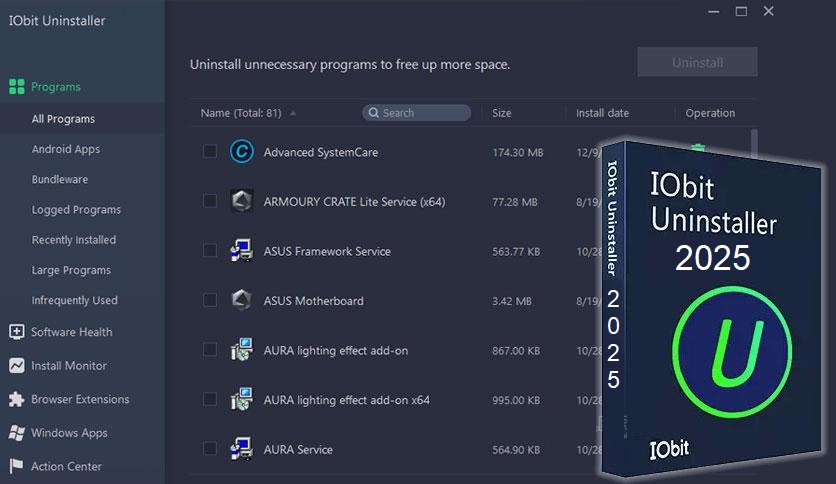Open the Windows Apps flag icon
This screenshot has height=484, width=836.
coord(17,433)
